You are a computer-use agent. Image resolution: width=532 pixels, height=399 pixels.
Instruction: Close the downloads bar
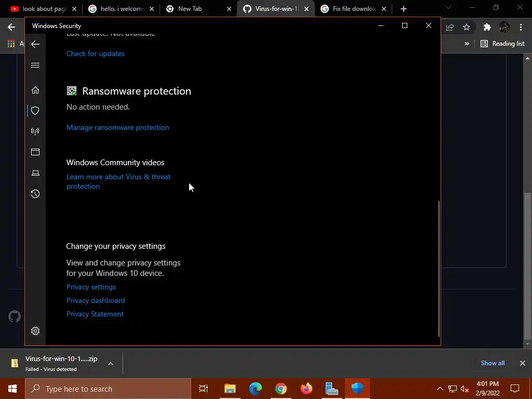(523, 363)
